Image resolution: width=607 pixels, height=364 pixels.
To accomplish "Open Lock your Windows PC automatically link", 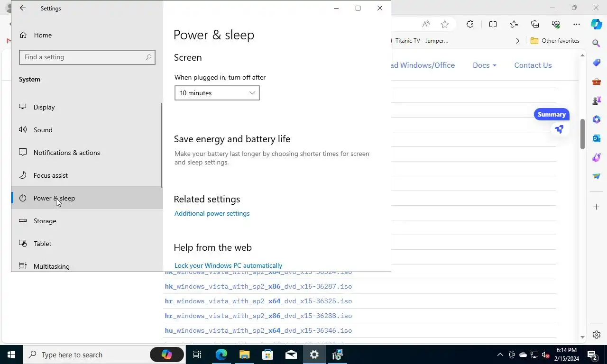I will pos(228,265).
